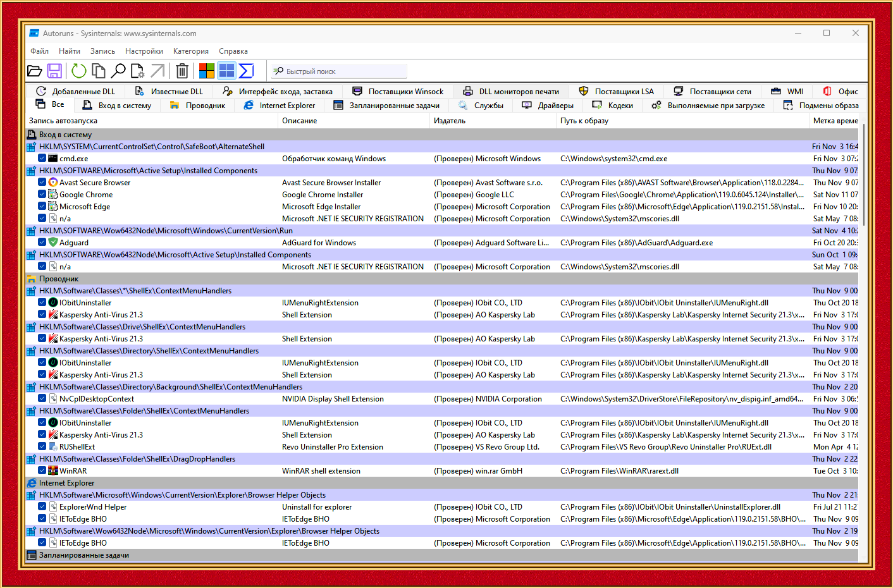Click the NvCplDesktopContext entry icon
Screen dimensions: 893x588
[53, 399]
